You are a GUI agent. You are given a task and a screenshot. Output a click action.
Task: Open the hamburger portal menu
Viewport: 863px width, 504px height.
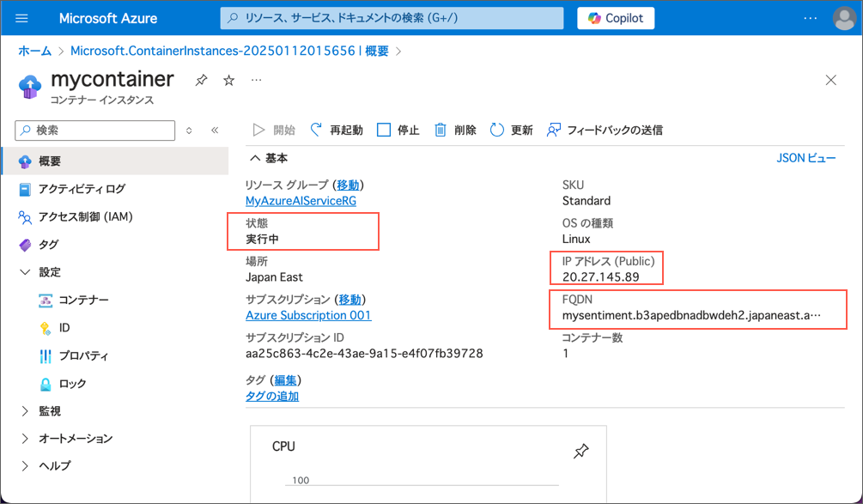[22, 18]
